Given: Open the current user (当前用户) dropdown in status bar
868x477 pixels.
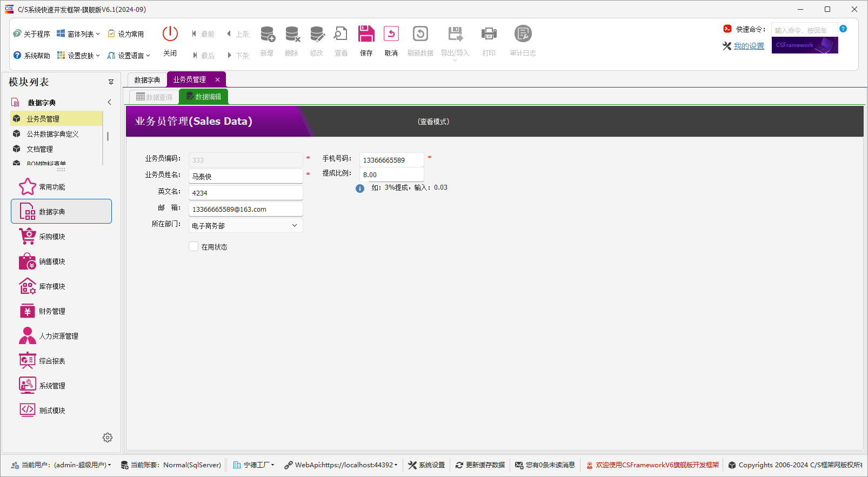Looking at the screenshot, I should click(x=61, y=465).
